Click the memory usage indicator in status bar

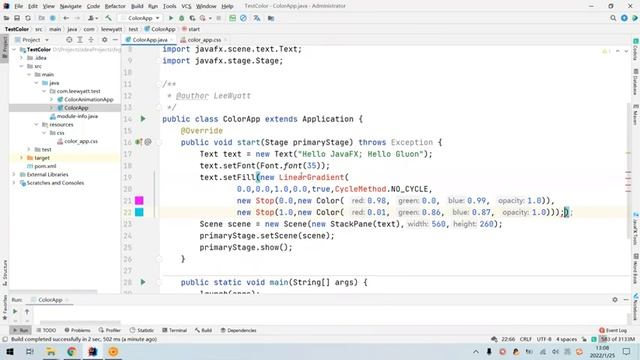[618, 339]
